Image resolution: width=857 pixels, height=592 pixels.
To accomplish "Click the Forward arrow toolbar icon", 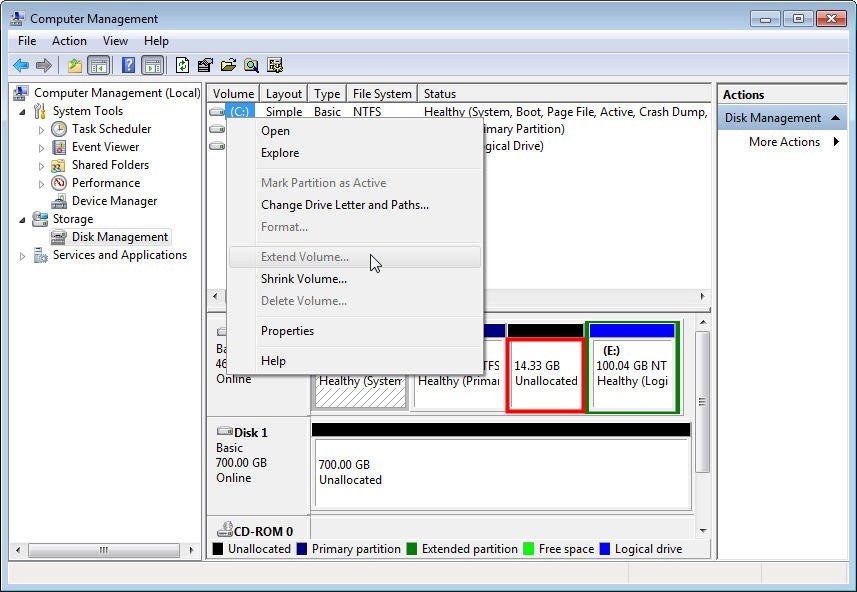I will [44, 66].
